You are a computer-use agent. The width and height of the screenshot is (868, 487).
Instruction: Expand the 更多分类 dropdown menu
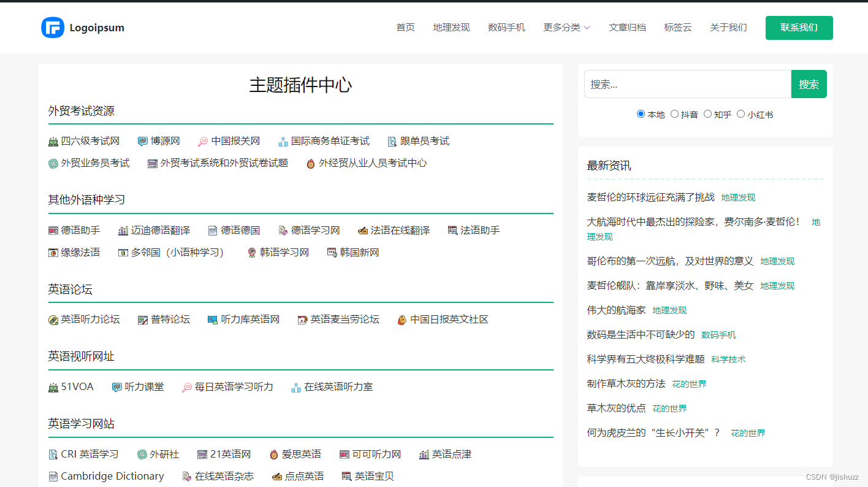click(566, 28)
